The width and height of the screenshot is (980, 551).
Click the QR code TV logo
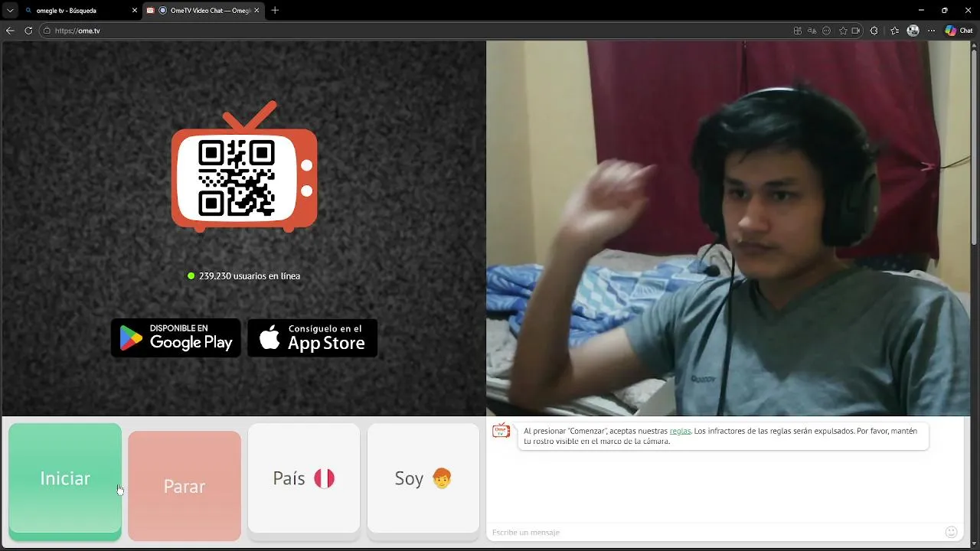click(x=244, y=168)
